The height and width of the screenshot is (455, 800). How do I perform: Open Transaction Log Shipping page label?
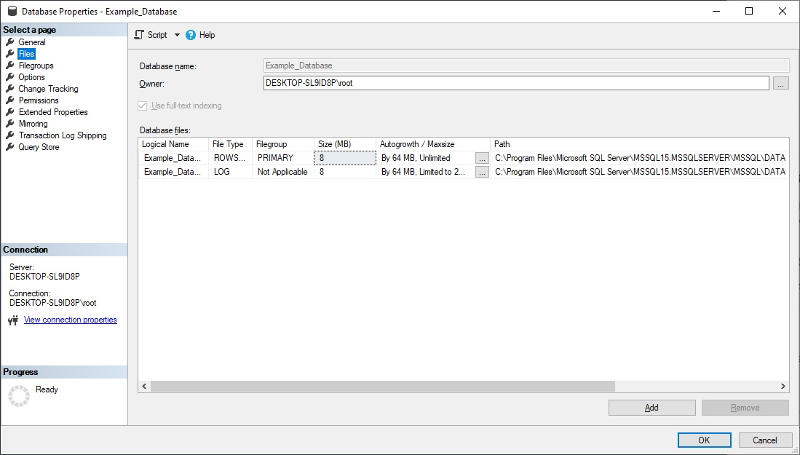63,135
